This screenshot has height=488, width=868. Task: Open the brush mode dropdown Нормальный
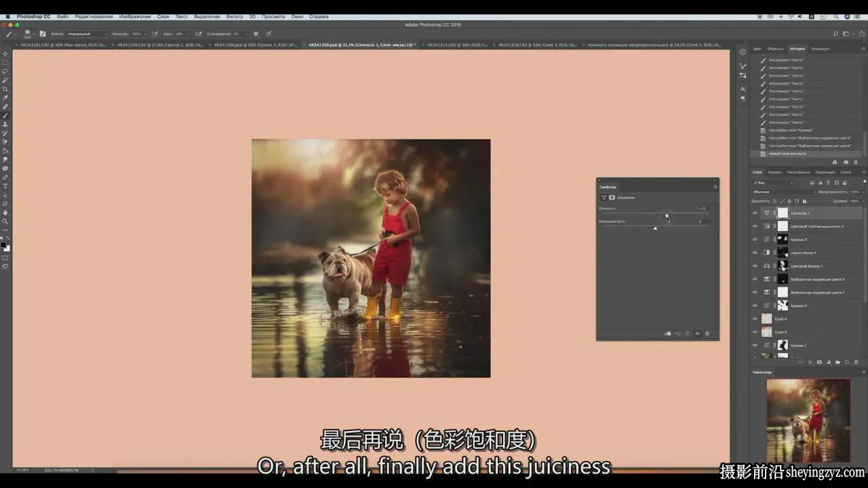87,33
